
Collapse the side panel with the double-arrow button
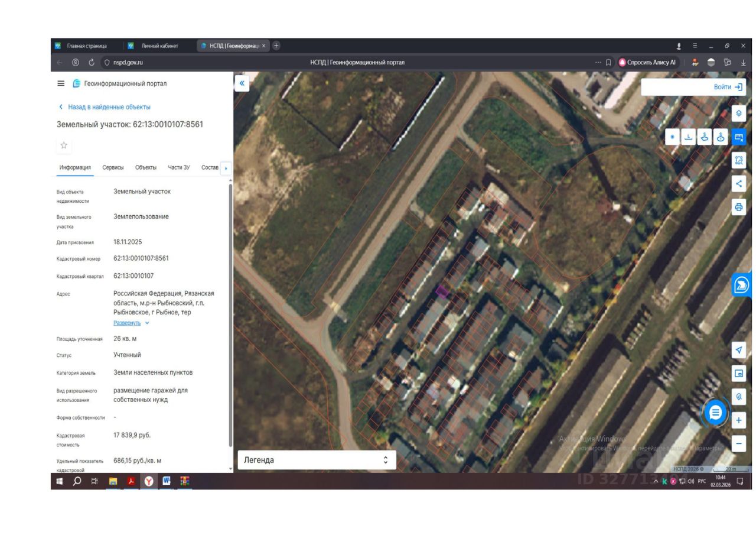point(242,83)
